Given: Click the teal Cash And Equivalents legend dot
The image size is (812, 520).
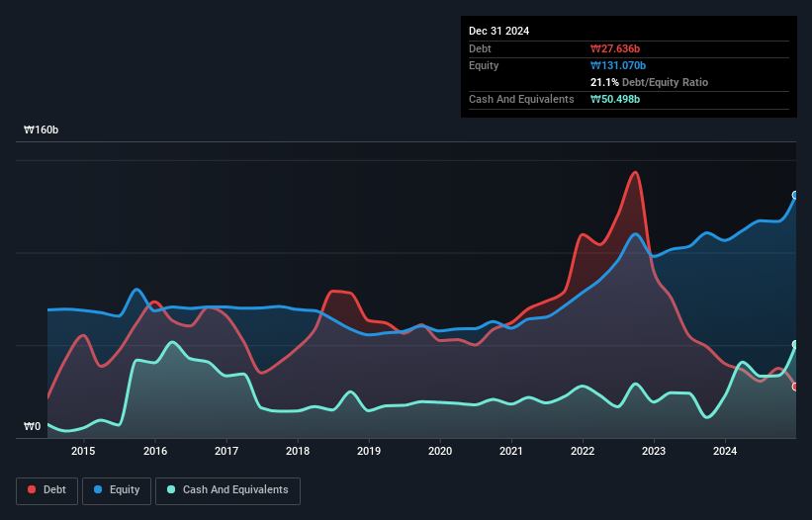Looking at the screenshot, I should [x=171, y=489].
